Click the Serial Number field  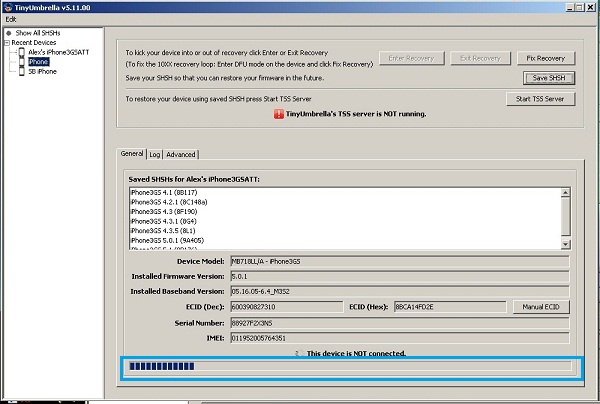click(x=400, y=323)
